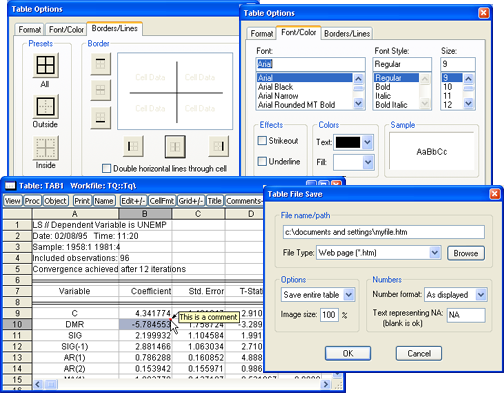Image resolution: width=504 pixels, height=393 pixels.
Task: Click the Print toolbar button
Action: 82,201
